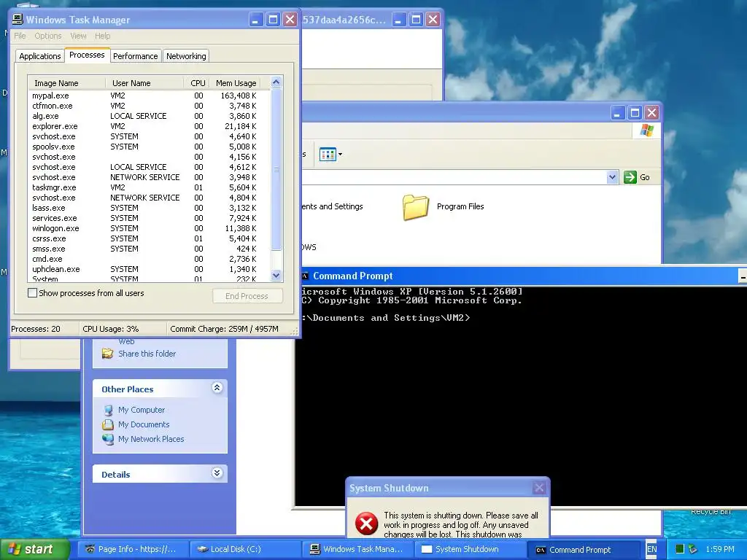Open the address bar dropdown arrow

tap(612, 177)
